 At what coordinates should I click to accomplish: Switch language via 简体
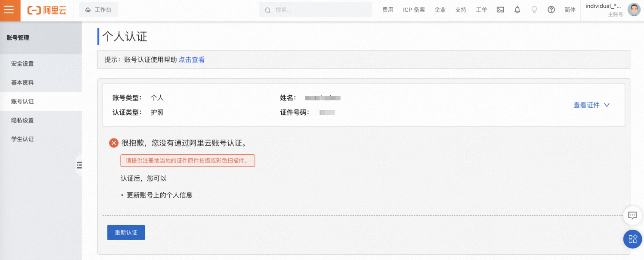(x=570, y=10)
